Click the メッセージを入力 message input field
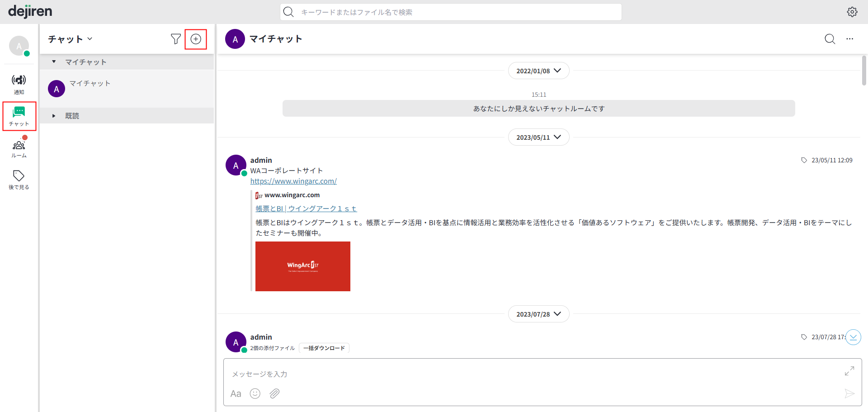This screenshot has height=412, width=868. pos(533,374)
